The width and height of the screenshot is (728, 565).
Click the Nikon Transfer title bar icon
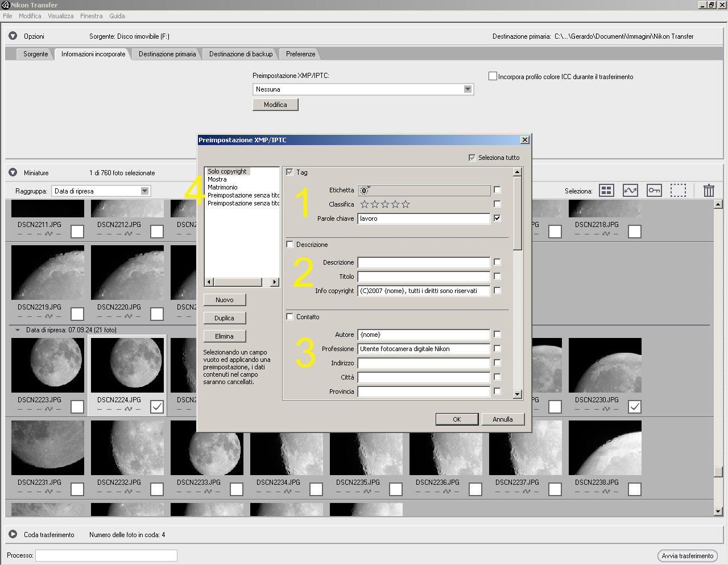click(5, 5)
